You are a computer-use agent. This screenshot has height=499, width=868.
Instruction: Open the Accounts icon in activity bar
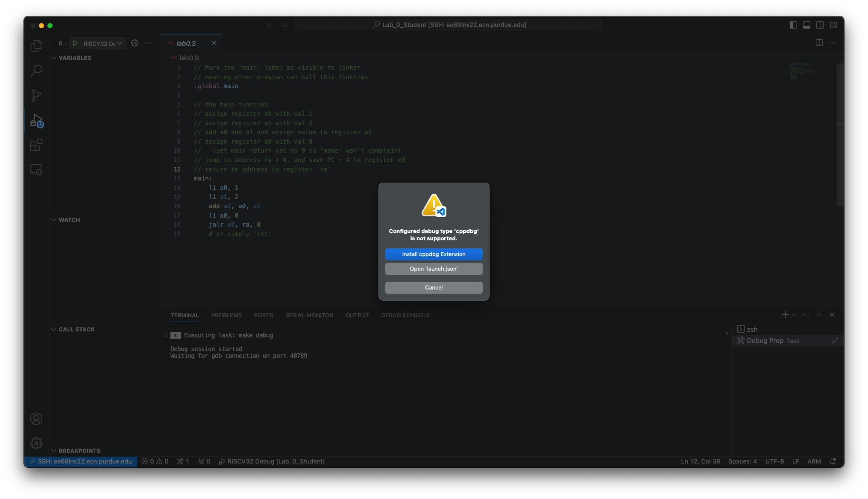(x=36, y=419)
